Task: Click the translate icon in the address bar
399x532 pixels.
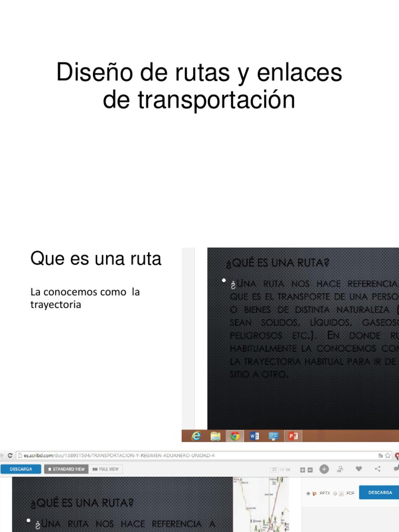Action: click(x=380, y=456)
